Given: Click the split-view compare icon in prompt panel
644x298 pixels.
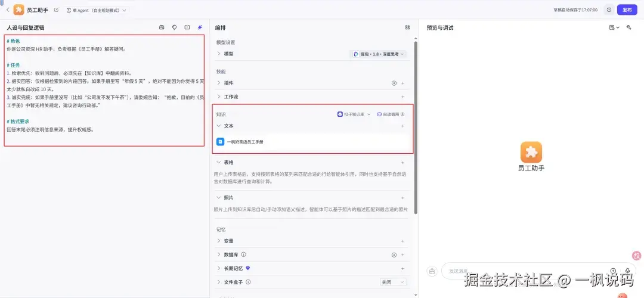Looking at the screenshot, I should tap(187, 27).
